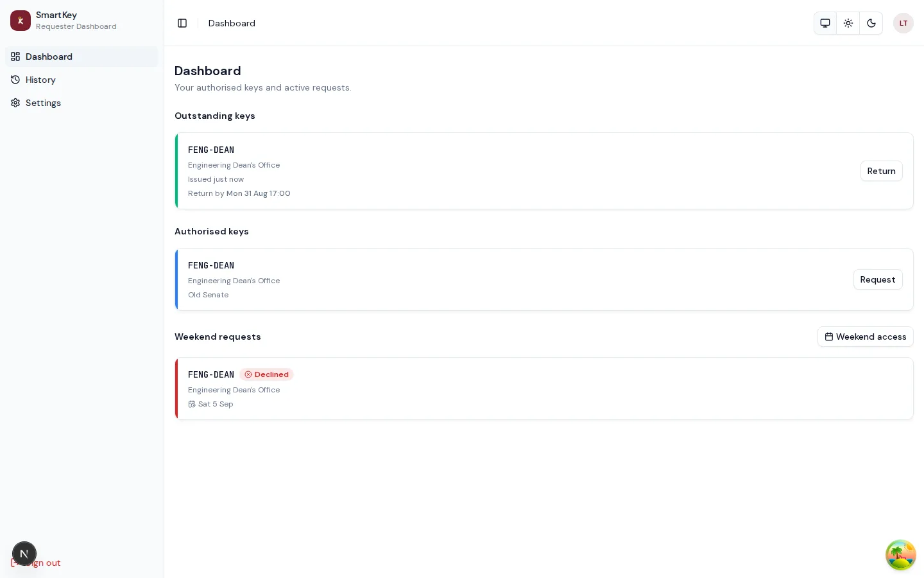Image resolution: width=924 pixels, height=578 pixels.
Task: Open Settings in the sidebar
Action: [81, 103]
